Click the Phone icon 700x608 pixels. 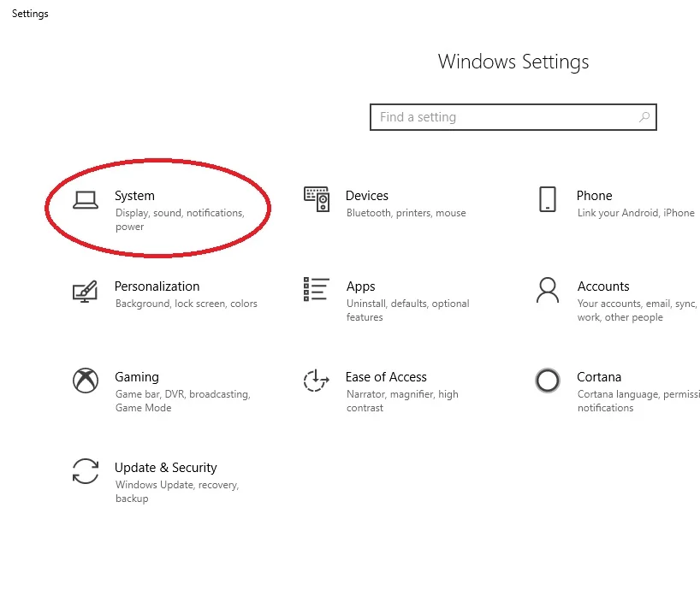548,199
